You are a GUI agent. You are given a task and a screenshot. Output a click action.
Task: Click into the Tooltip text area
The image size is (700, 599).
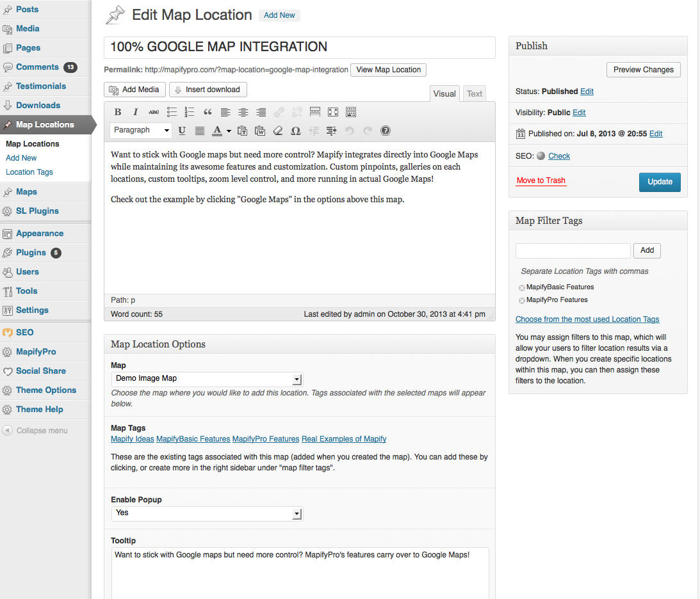pos(300,573)
